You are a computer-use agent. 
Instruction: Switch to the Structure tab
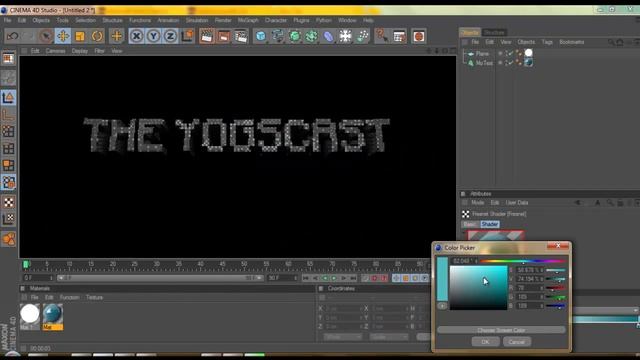click(494, 32)
